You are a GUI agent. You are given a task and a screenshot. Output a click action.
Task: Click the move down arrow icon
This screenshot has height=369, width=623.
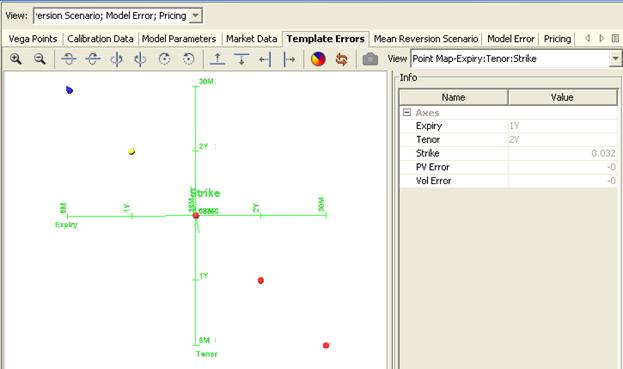[x=242, y=59]
